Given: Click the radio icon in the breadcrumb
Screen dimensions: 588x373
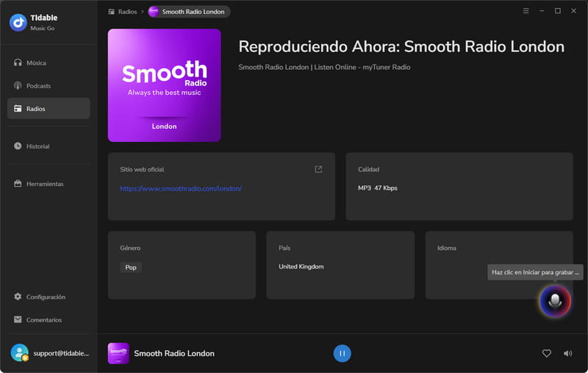Looking at the screenshot, I should (x=112, y=12).
